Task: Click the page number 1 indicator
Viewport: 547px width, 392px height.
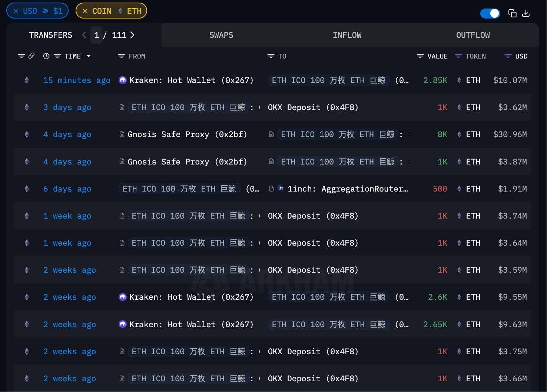Action: click(x=97, y=35)
